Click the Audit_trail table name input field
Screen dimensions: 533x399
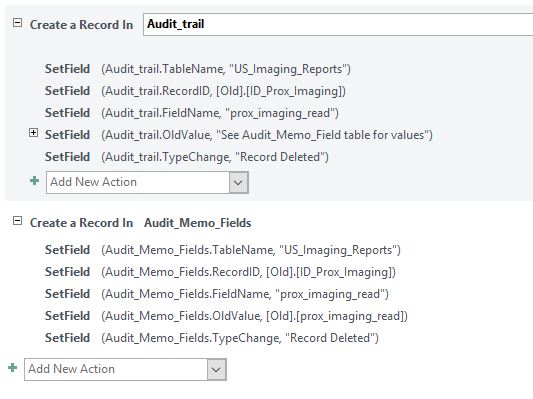click(338, 24)
